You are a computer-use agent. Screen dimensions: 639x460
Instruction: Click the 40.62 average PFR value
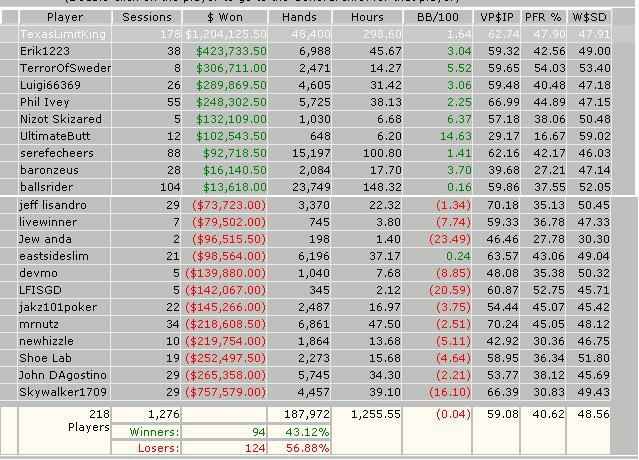tap(549, 414)
